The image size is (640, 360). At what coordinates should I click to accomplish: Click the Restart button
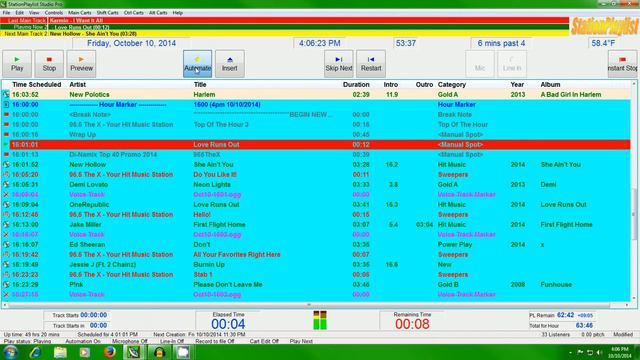[371, 64]
